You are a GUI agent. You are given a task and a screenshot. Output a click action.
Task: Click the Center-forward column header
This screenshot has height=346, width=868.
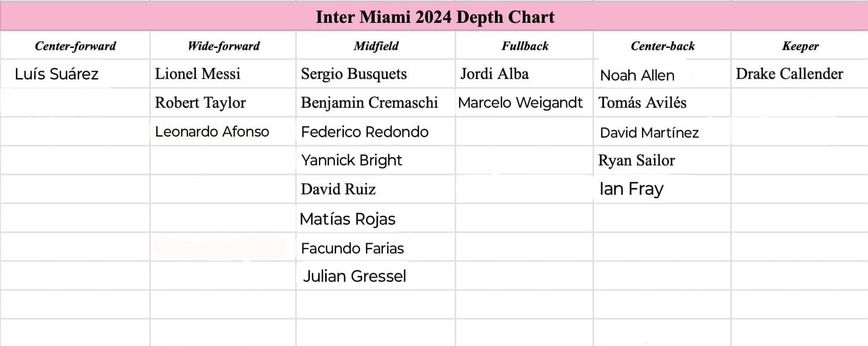75,46
